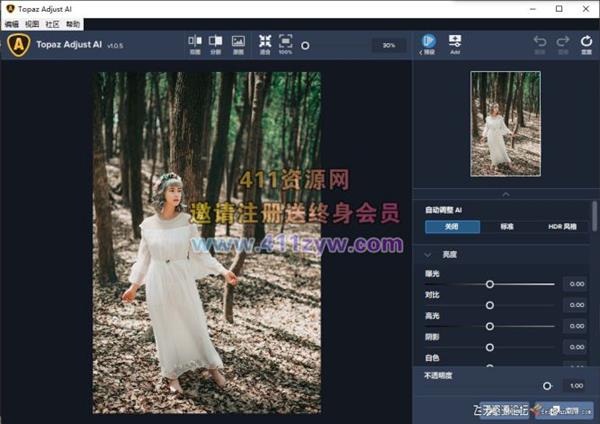The image size is (600, 424).
Task: Click the Add adjustment icon
Action: click(x=455, y=42)
